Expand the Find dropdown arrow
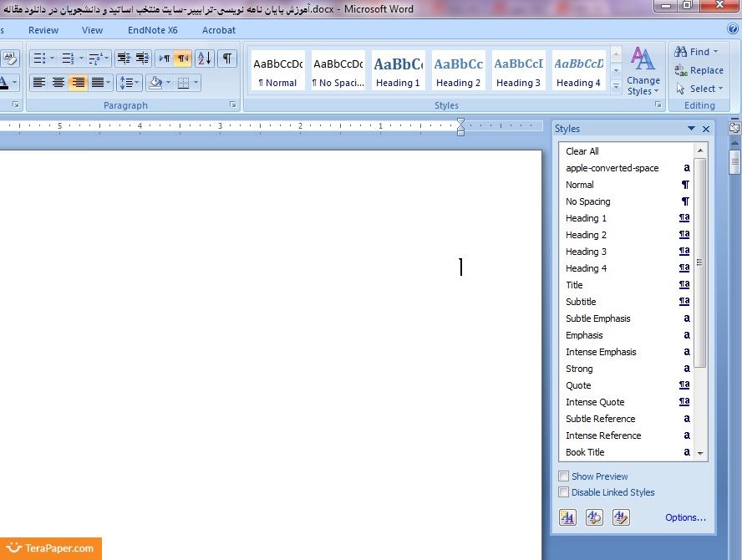Screen dimensions: 742x560 [x=716, y=52]
